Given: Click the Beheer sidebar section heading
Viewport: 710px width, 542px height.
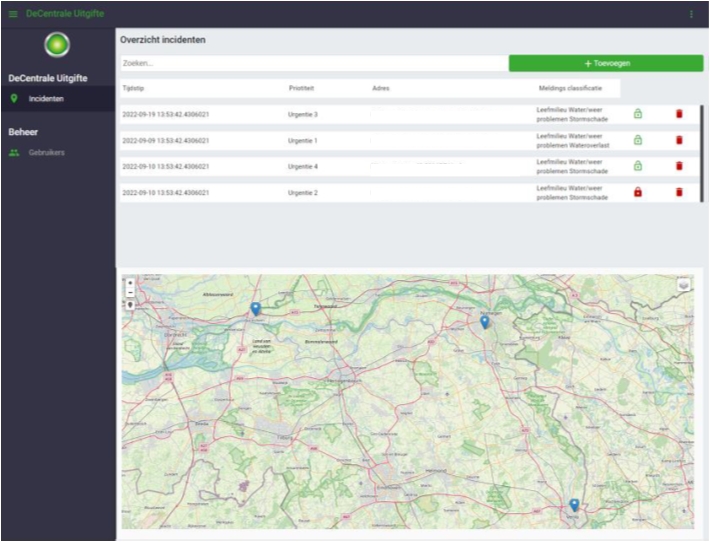Looking at the screenshot, I should [x=23, y=132].
